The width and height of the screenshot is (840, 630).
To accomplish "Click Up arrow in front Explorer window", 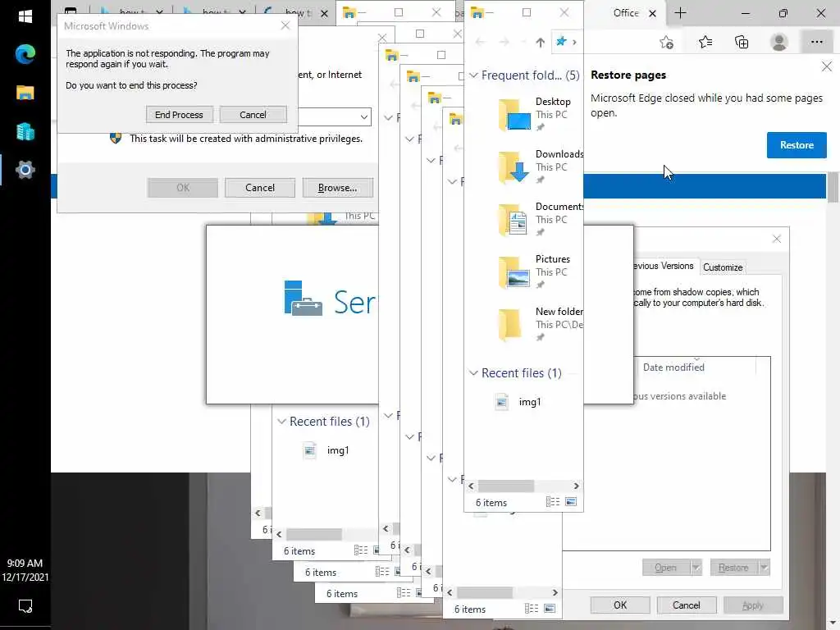I will pyautogui.click(x=540, y=43).
